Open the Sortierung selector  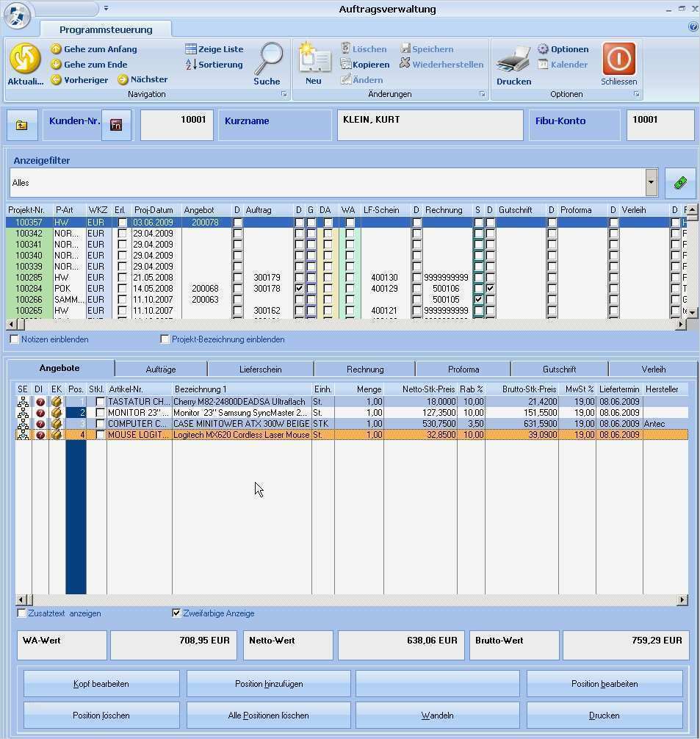213,64
